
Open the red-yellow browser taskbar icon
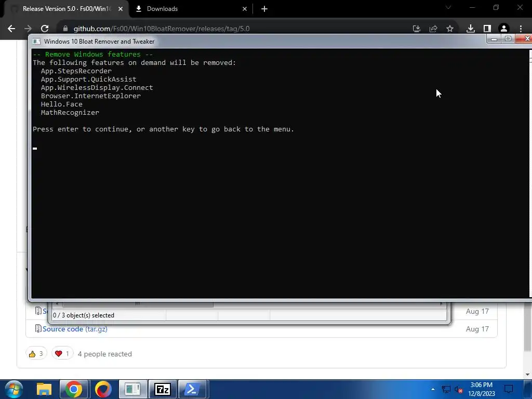tap(103, 389)
